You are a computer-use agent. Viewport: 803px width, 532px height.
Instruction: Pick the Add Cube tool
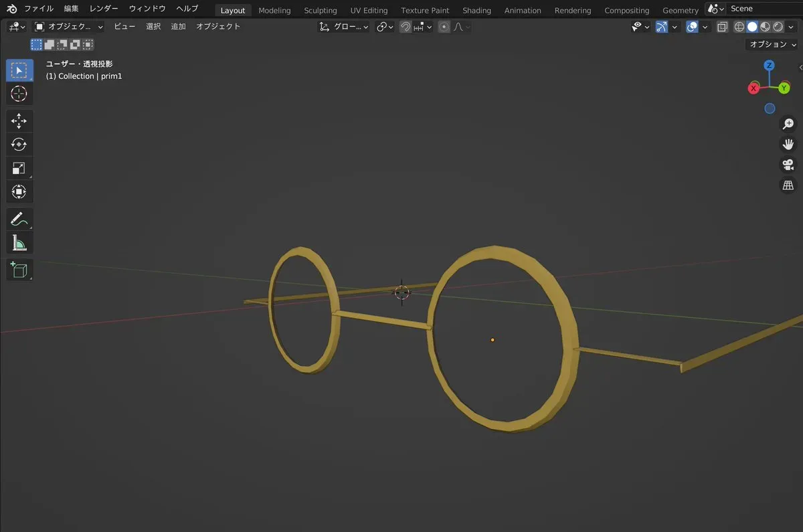(x=19, y=270)
